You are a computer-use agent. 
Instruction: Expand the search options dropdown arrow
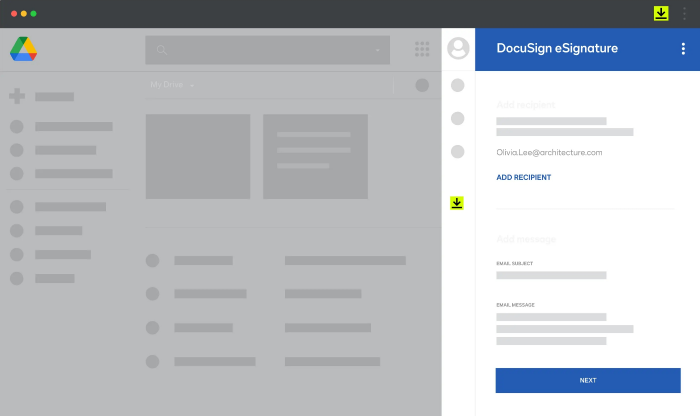click(x=377, y=50)
